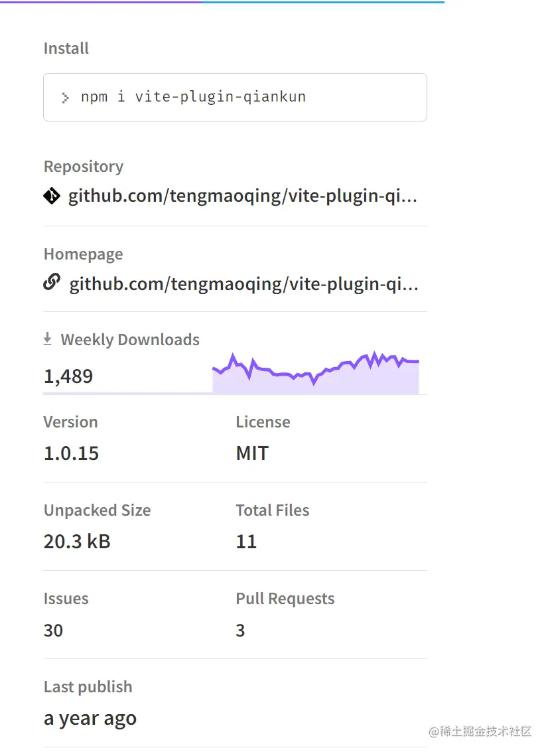The height and width of the screenshot is (756, 550).
Task: Copy the npm i vite-plugin-qiankun command
Action: 193,97
